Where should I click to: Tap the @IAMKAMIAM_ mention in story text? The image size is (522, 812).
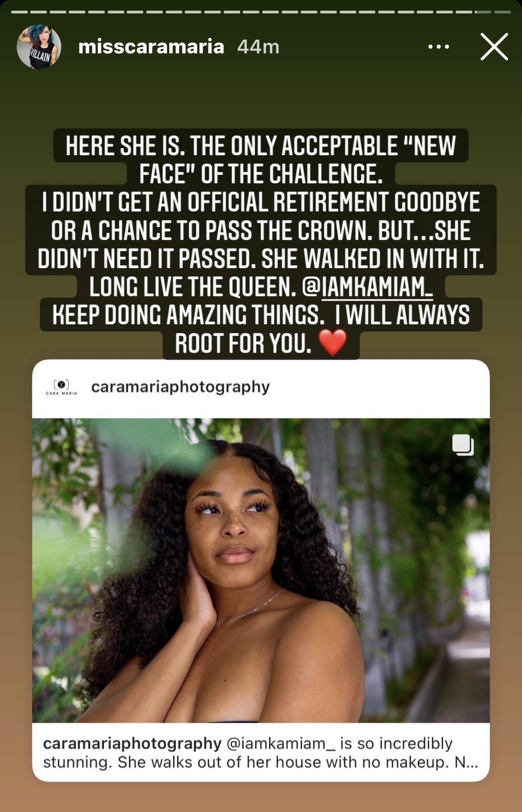(367, 287)
